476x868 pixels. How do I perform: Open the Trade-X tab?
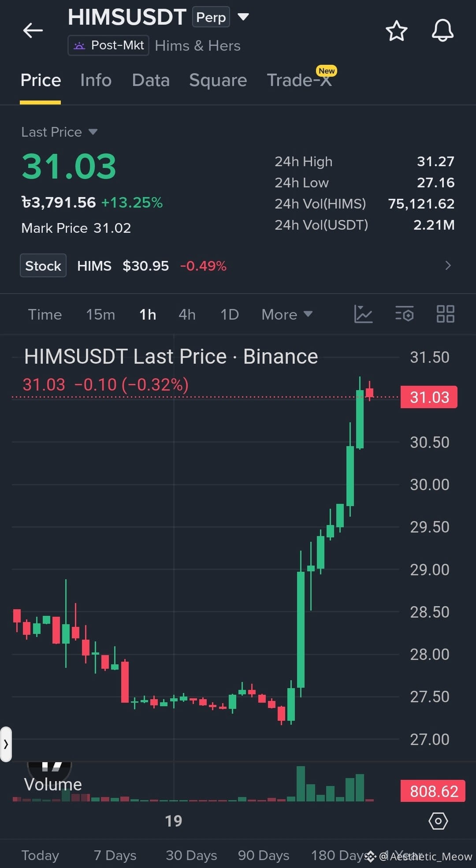click(x=299, y=80)
